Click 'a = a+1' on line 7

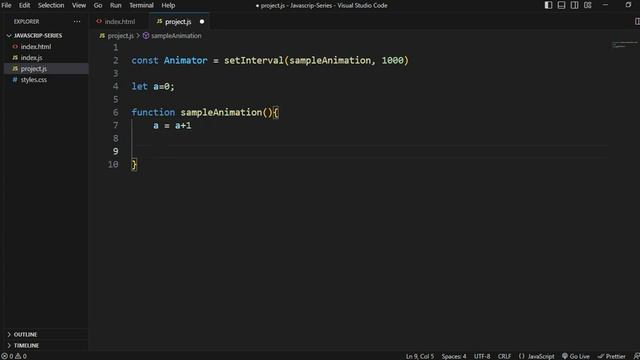[172, 125]
